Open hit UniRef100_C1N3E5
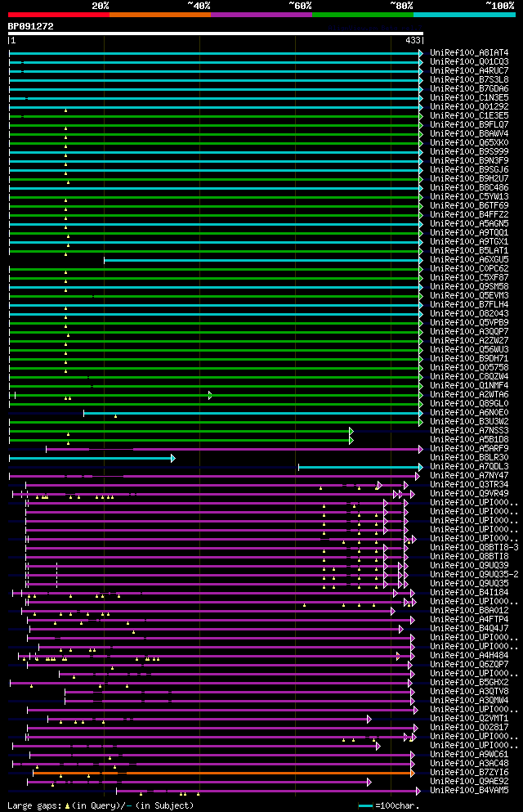The width and height of the screenshot is (523, 812). pyautogui.click(x=469, y=98)
